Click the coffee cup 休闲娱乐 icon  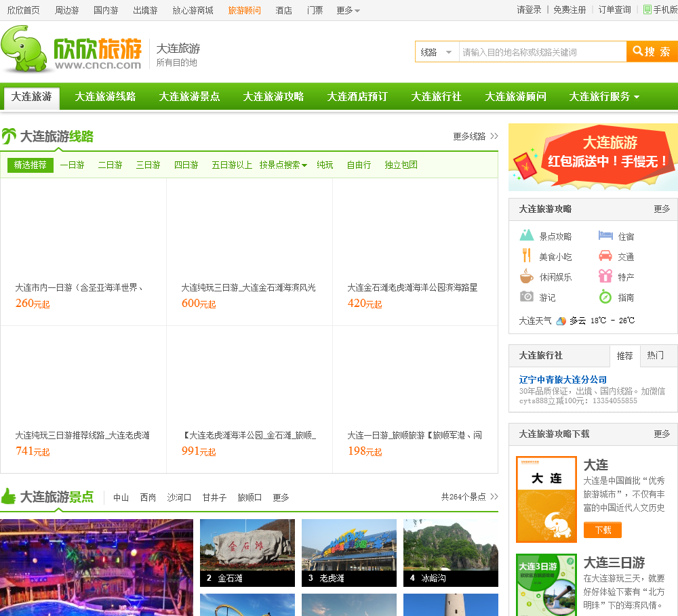pos(527,276)
